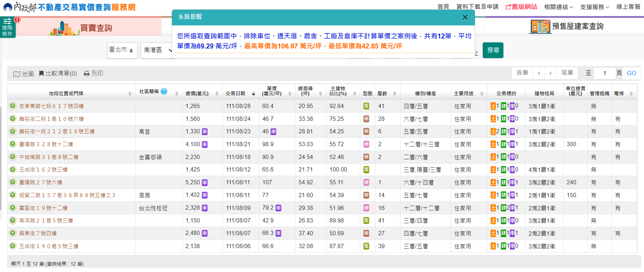Image resolution: width=644 pixels, height=272 pixels.
Task: Expand row 玉成街190巷5號三樓
Action: click(13, 246)
